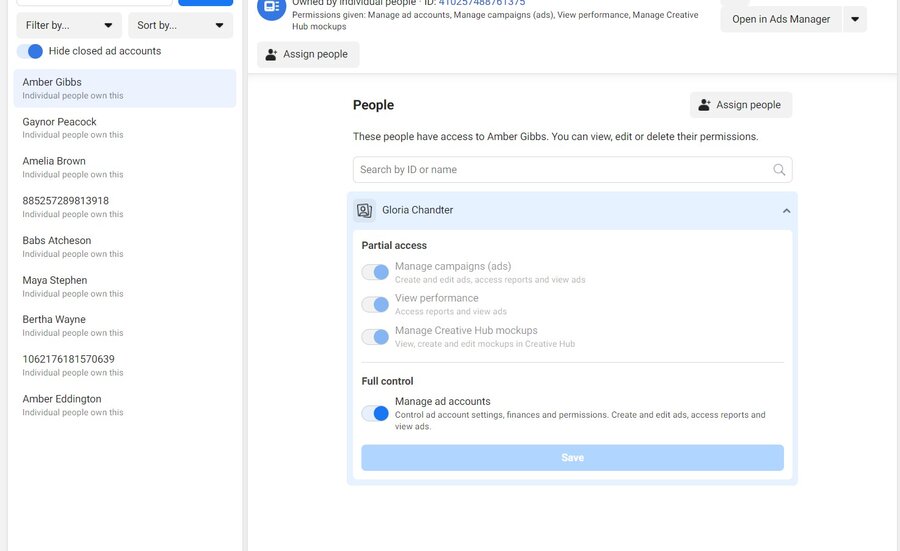
Task: Click Assign people button in People section
Action: (x=740, y=105)
